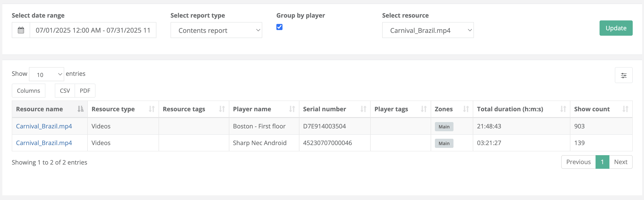Open Carnival_Brazil.mp4 link in Boston row
The image size is (644, 200).
coord(44,126)
